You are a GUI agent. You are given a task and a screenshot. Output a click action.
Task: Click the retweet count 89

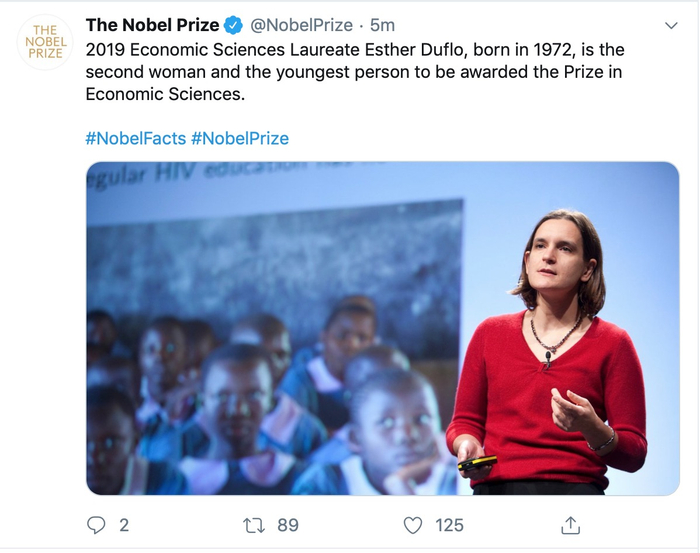[288, 525]
